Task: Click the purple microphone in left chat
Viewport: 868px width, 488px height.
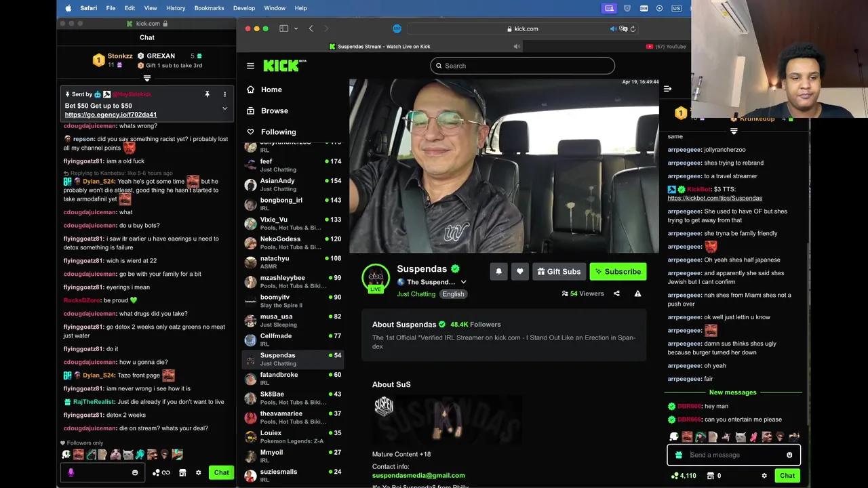Action: pos(71,472)
